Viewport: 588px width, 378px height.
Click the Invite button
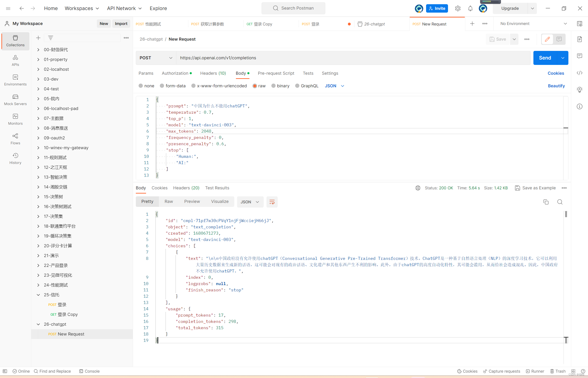pyautogui.click(x=437, y=8)
